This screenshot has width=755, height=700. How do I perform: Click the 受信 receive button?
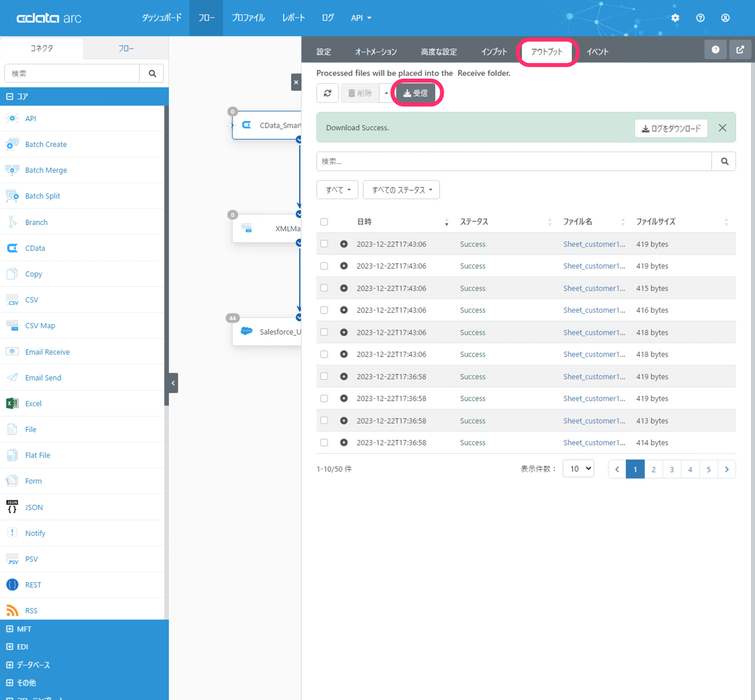coord(416,93)
